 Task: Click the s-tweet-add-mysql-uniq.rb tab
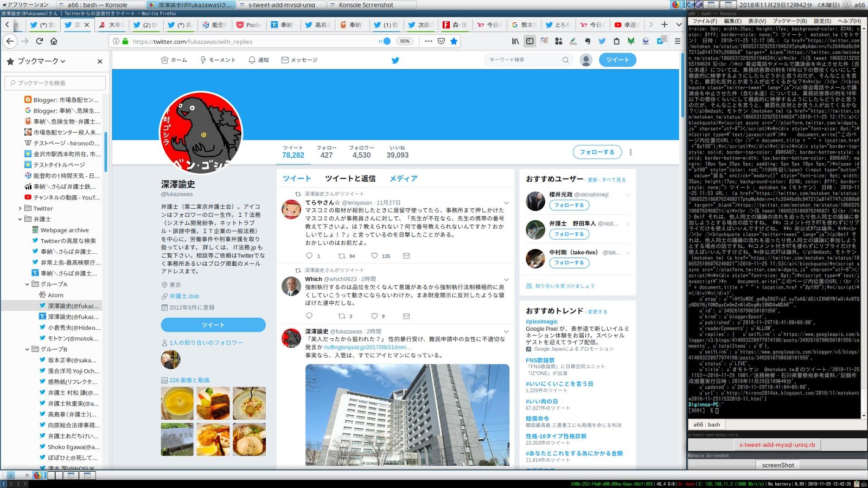(x=777, y=445)
